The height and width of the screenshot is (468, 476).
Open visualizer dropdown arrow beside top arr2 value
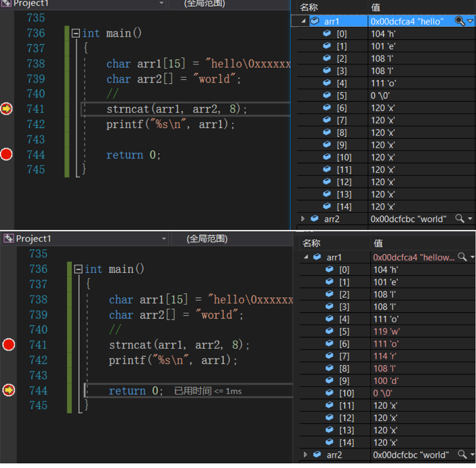tap(470, 218)
